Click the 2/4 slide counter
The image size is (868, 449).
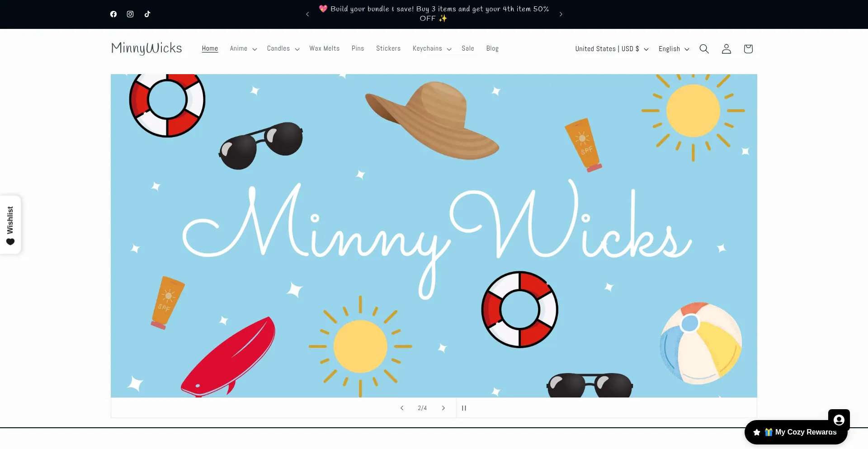tap(422, 408)
